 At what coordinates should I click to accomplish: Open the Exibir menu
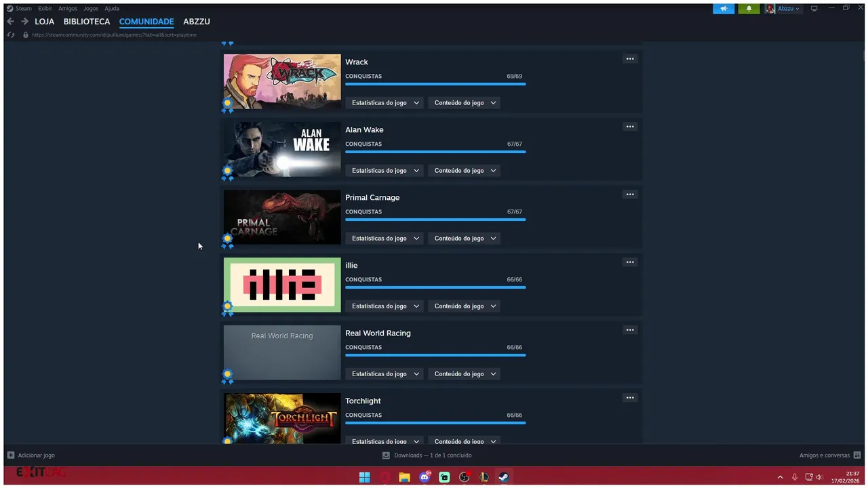(45, 9)
